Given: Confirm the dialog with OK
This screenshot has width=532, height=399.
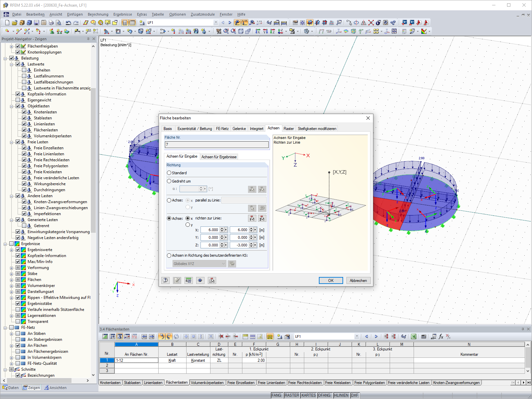Looking at the screenshot, I should 331,280.
